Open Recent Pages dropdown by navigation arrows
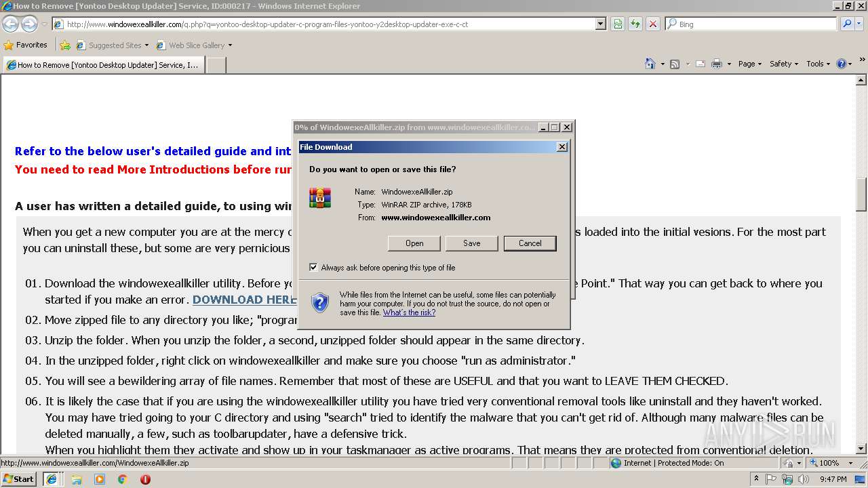Image resolution: width=868 pixels, height=488 pixels. [44, 24]
